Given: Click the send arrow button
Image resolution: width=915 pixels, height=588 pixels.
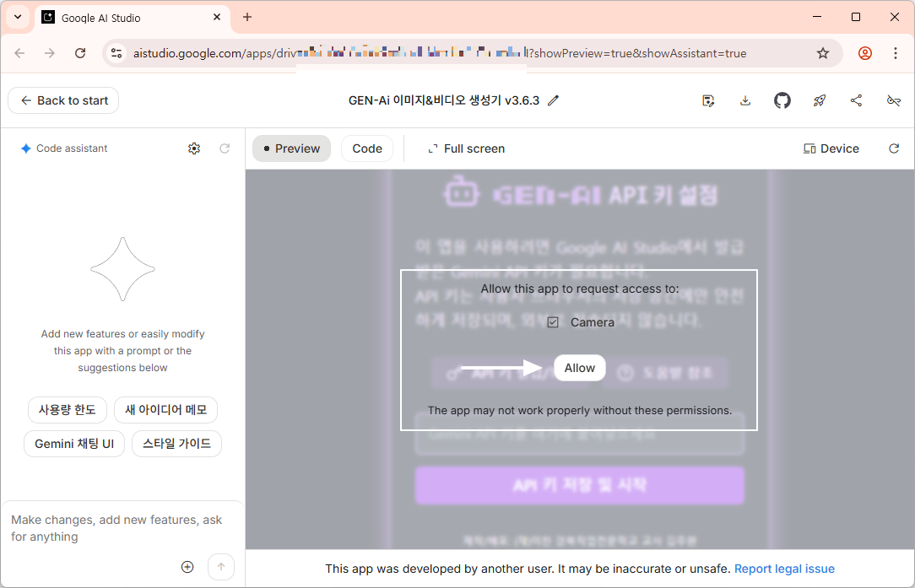Looking at the screenshot, I should tap(221, 566).
